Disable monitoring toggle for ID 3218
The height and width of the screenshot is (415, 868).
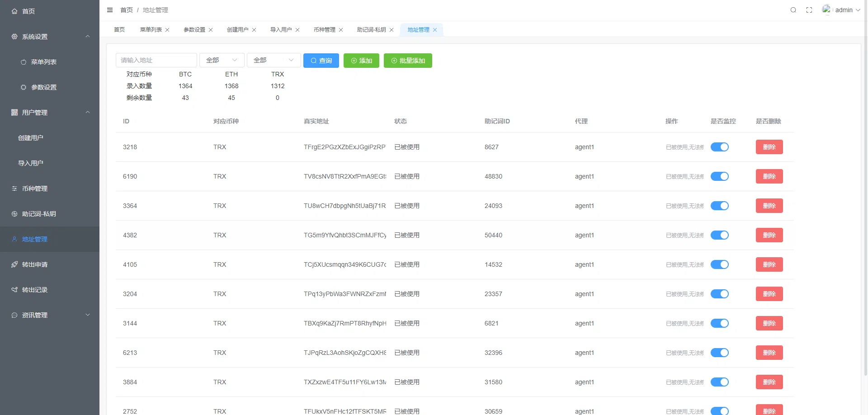tap(719, 147)
